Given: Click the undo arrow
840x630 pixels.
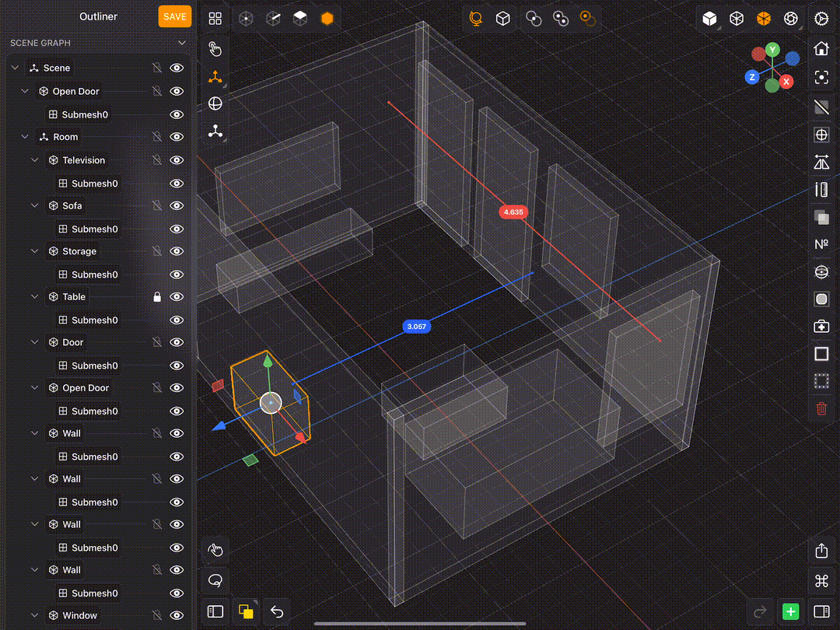Looking at the screenshot, I should click(276, 611).
